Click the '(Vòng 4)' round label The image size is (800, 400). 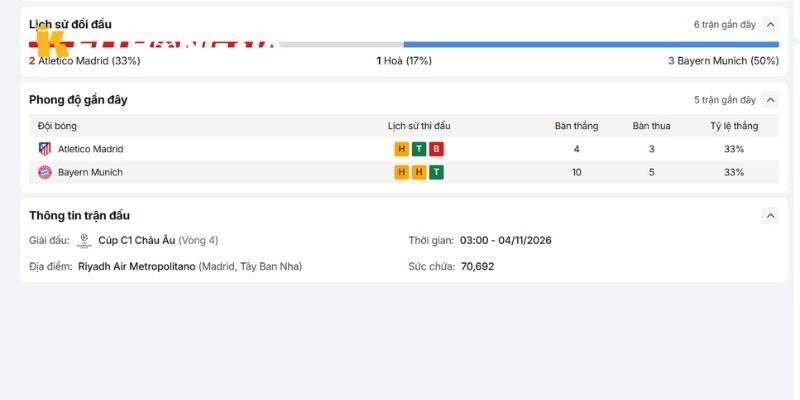point(198,240)
